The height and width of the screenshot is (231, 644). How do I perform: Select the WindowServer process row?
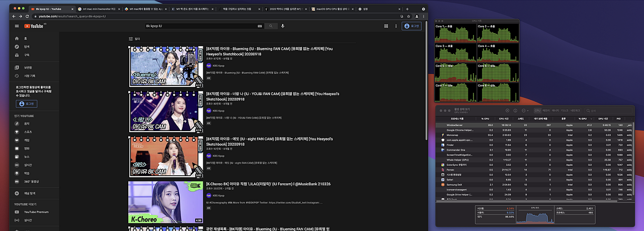533,125
